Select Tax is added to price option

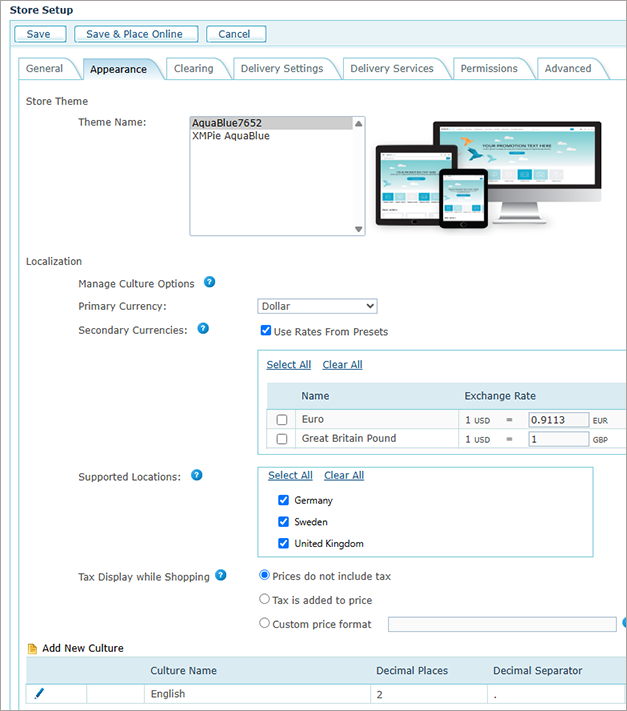(265, 599)
